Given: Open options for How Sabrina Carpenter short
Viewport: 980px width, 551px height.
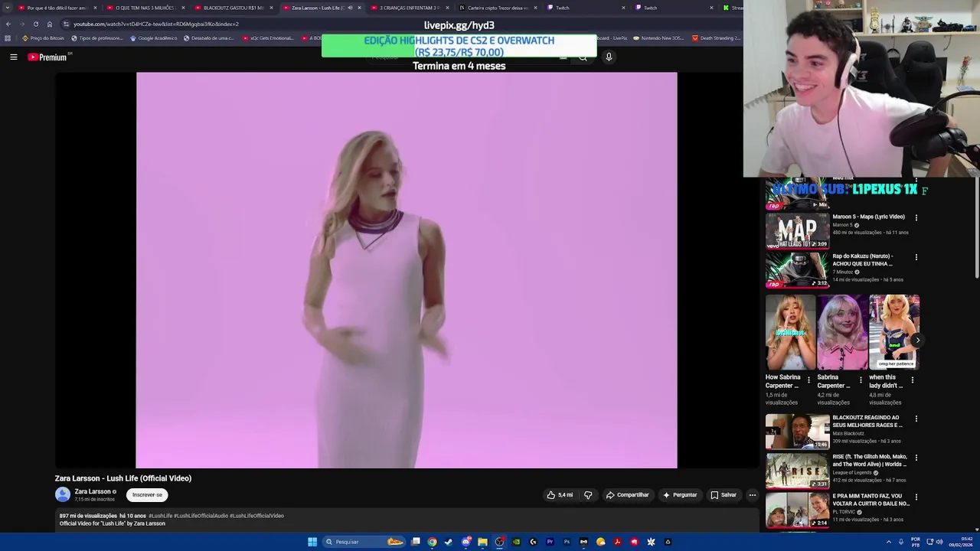Looking at the screenshot, I should [x=808, y=380].
